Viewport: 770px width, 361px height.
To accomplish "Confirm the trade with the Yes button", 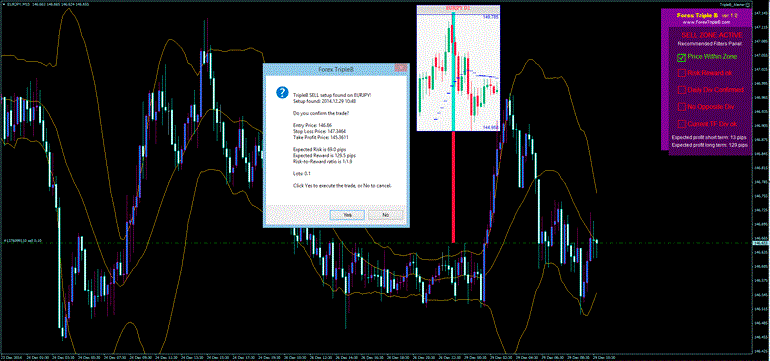I will 347,215.
